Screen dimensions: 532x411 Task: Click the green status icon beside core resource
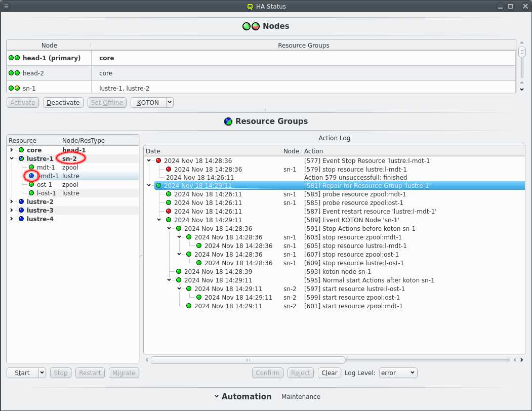point(21,150)
